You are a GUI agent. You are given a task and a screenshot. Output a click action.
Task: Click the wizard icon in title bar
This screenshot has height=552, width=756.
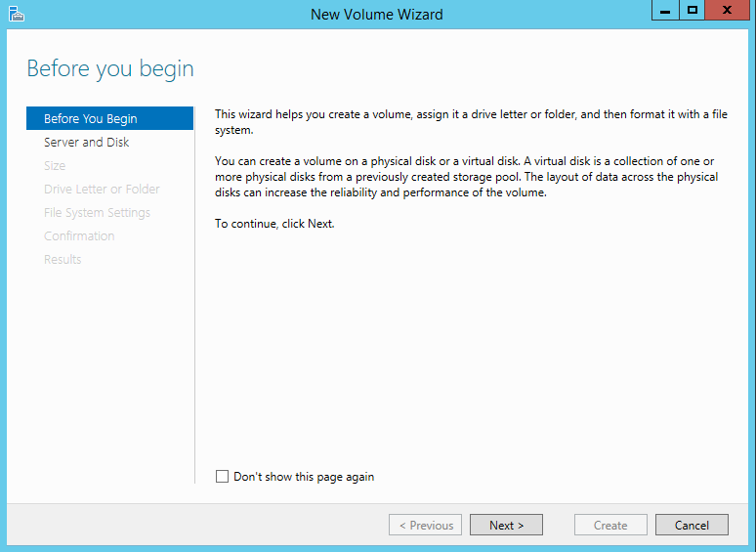pyautogui.click(x=17, y=14)
